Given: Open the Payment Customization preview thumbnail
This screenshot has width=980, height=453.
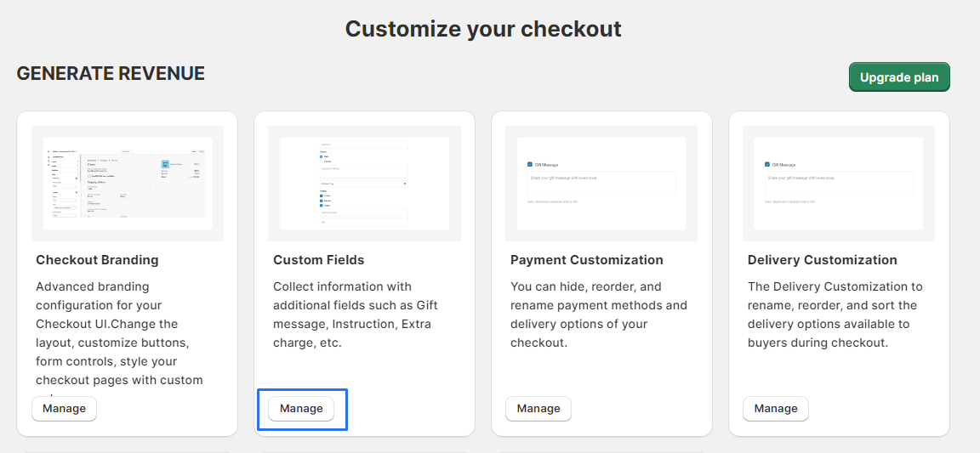Looking at the screenshot, I should coord(601,183).
